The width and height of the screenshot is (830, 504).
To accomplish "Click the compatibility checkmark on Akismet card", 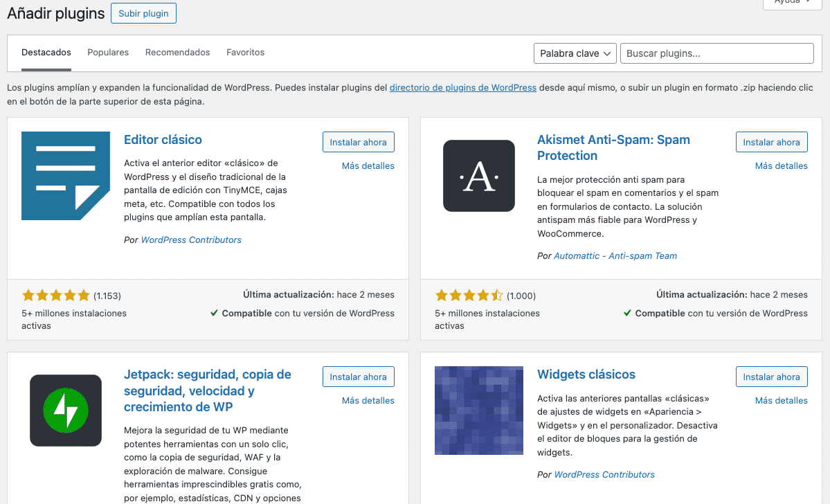I will [628, 313].
